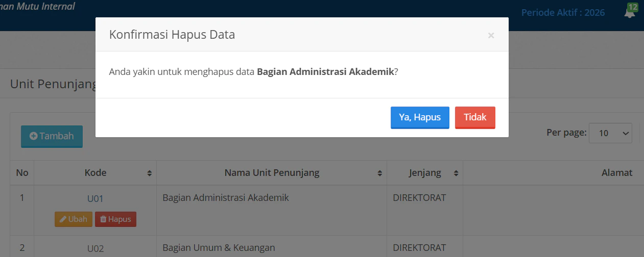Open the Per page dropdown
The image size is (644, 257).
[x=610, y=133]
